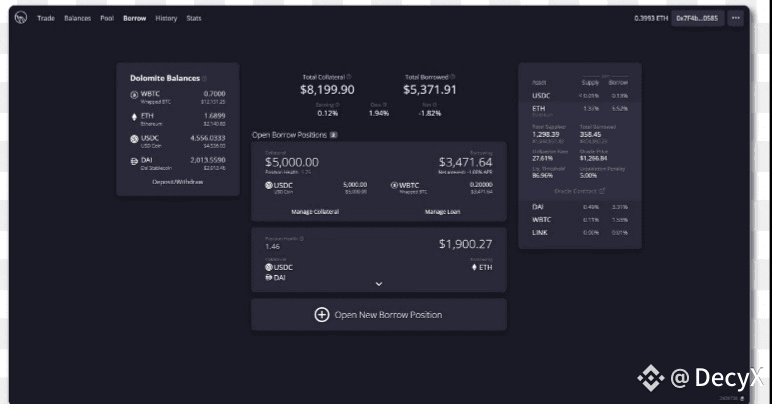Click the 86.96% liquidation threshold value

click(543, 176)
